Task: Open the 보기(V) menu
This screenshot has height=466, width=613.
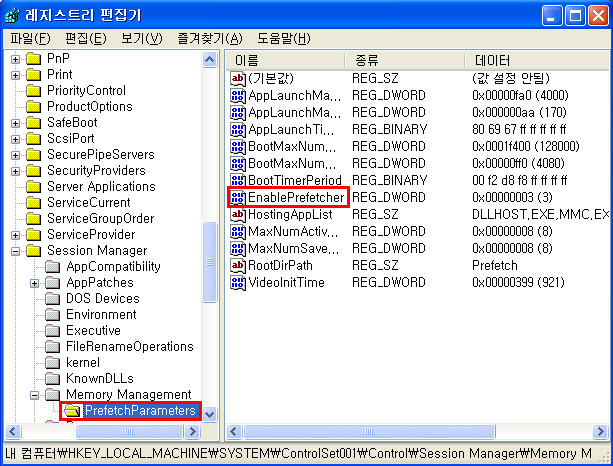Action: click(142, 39)
